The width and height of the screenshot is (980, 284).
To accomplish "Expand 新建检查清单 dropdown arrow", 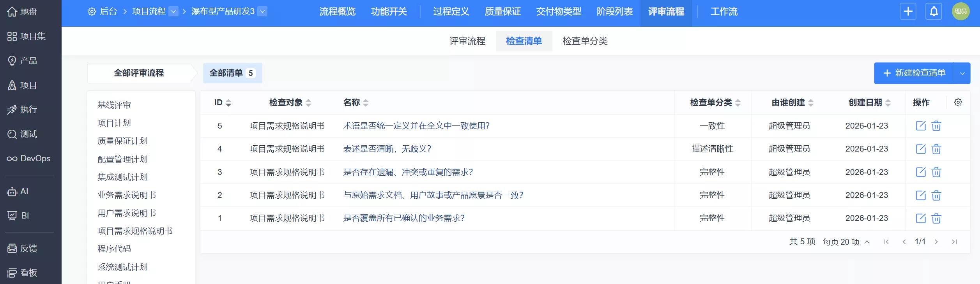I will tap(962, 73).
